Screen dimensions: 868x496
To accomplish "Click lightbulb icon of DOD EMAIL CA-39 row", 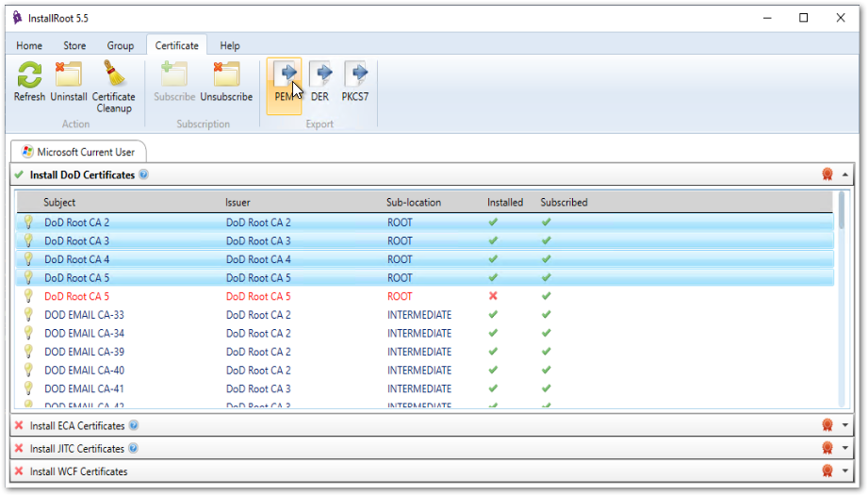I will pos(28,352).
